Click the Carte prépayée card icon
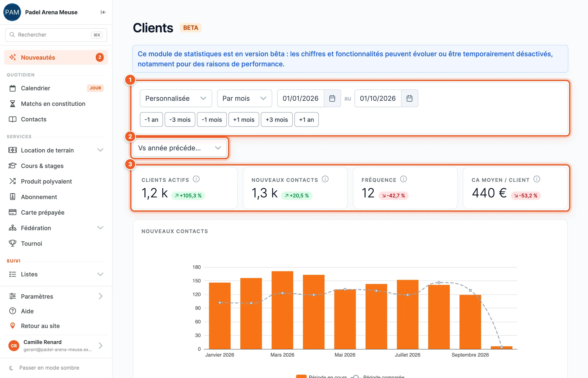This screenshot has width=588, height=378. 13,212
